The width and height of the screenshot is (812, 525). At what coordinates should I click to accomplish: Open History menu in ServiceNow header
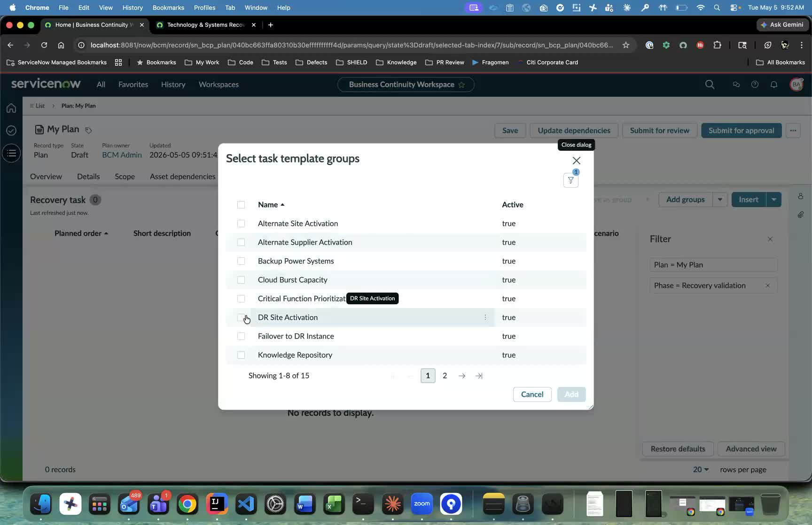(x=173, y=85)
